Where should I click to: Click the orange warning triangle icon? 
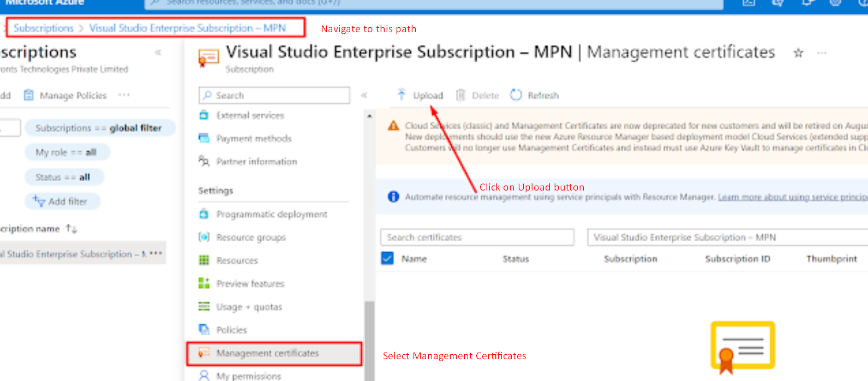(x=393, y=126)
